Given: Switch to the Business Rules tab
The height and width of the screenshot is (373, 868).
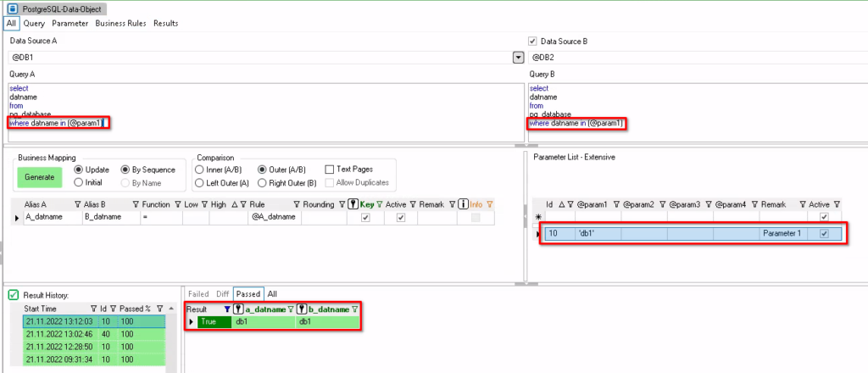Looking at the screenshot, I should pos(121,23).
